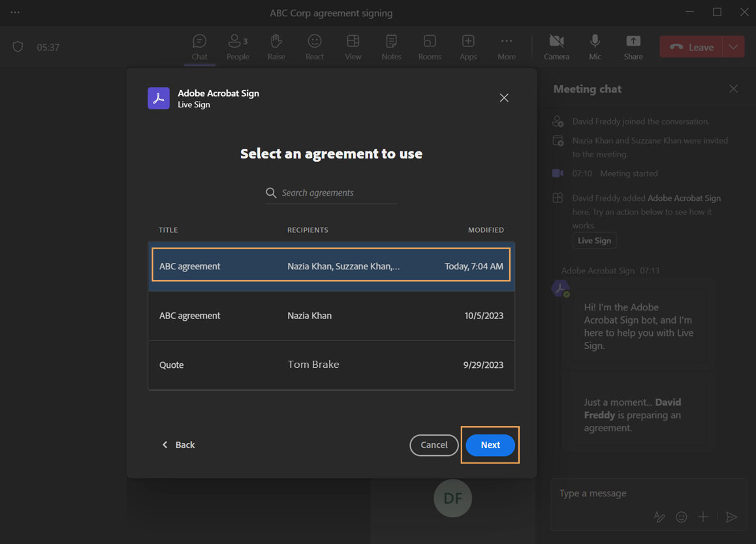Expand the Leave button dropdown arrow
756x544 pixels.
(x=734, y=46)
